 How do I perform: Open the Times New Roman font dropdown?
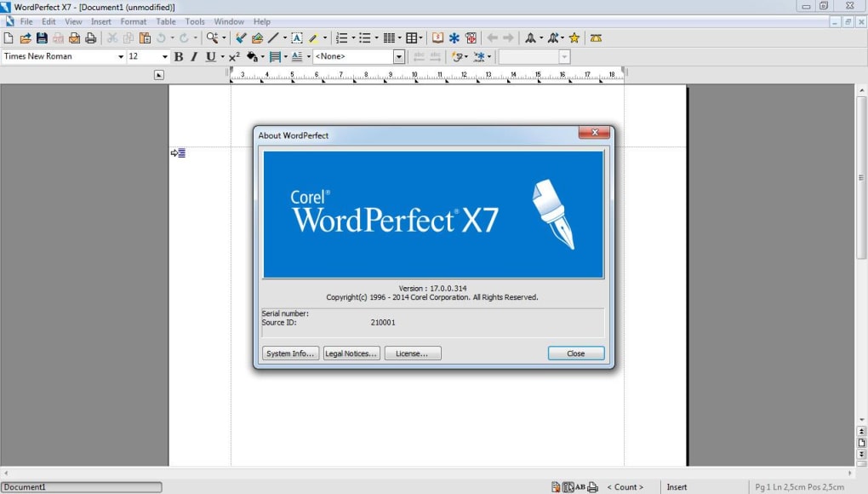coord(122,56)
